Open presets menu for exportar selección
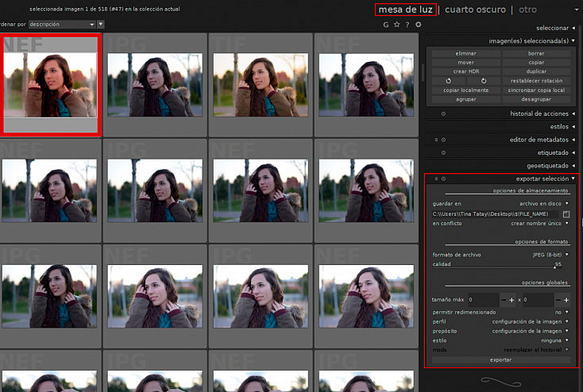Viewport: 583px width, 392px height. [436, 179]
